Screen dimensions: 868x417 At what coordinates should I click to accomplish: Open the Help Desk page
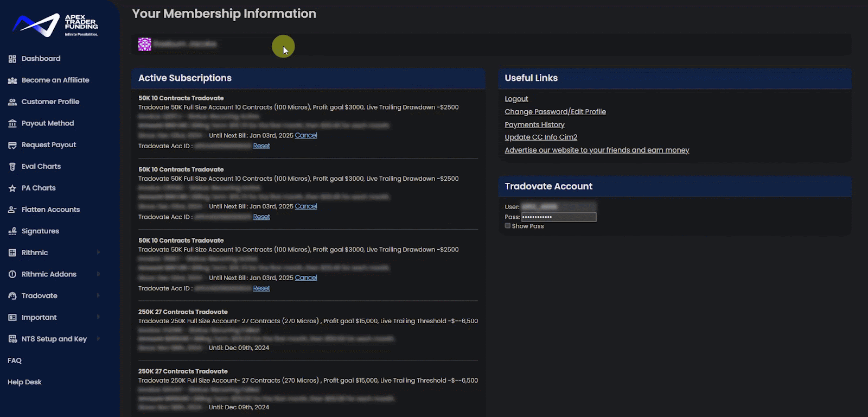tap(24, 382)
